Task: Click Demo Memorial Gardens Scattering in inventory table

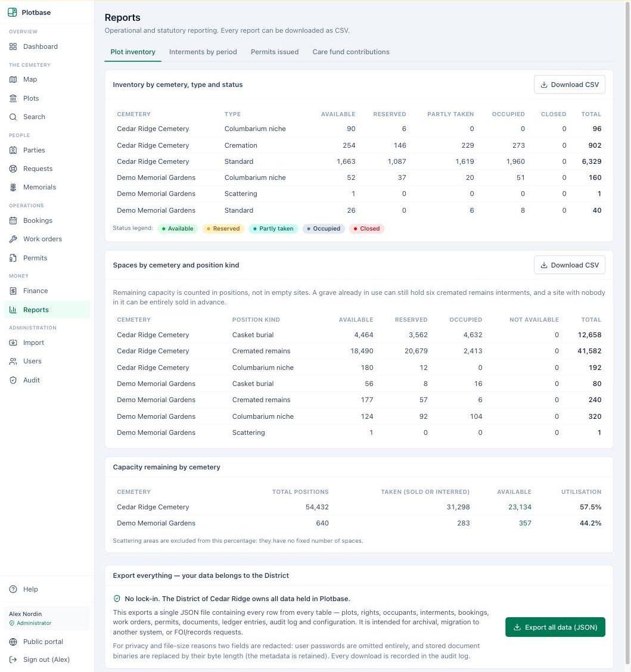Action: (x=241, y=193)
